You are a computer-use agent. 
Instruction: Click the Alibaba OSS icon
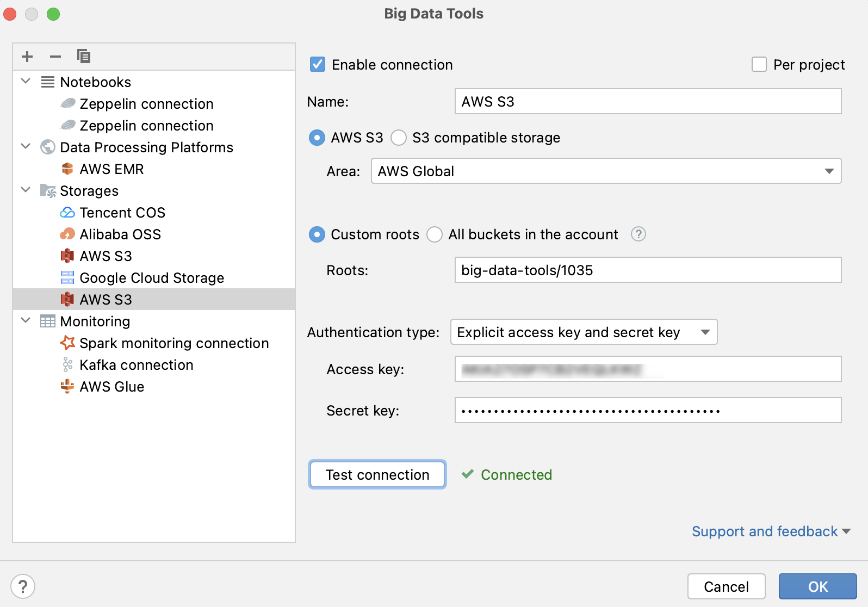pyautogui.click(x=67, y=234)
